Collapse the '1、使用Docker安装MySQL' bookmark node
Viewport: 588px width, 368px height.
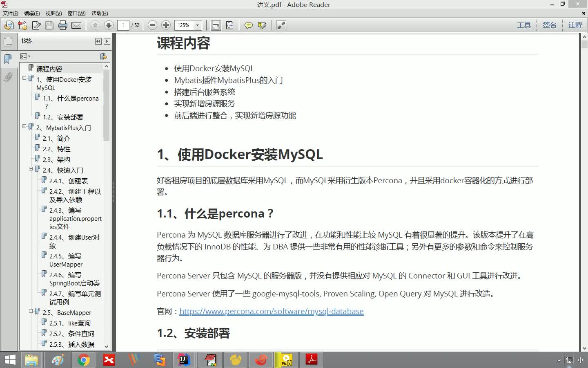tap(24, 78)
